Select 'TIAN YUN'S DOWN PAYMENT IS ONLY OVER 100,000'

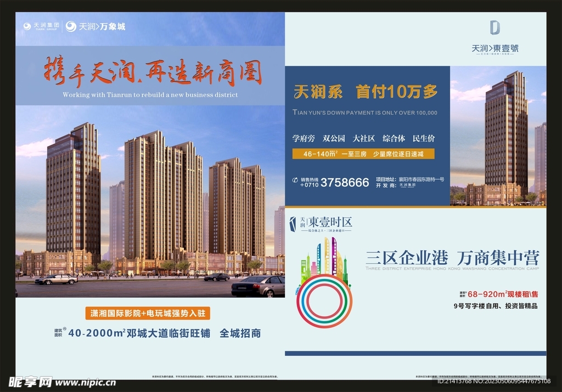[365, 113]
